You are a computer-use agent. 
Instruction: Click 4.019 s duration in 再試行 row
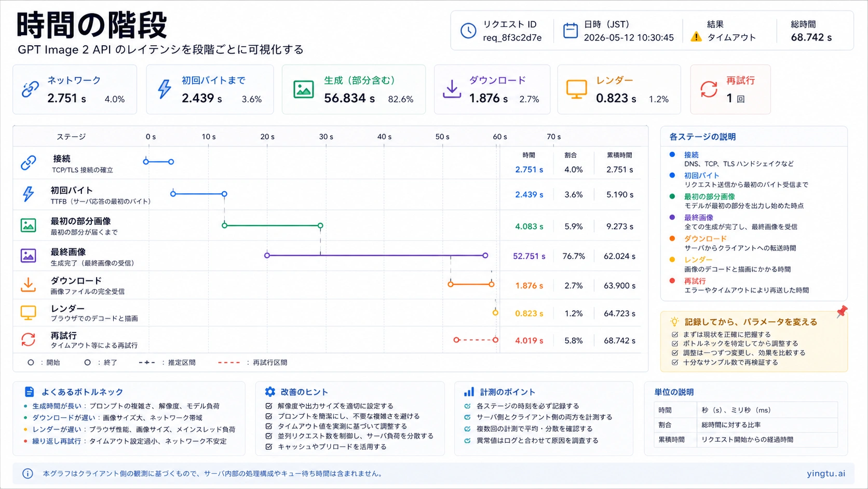click(x=529, y=341)
